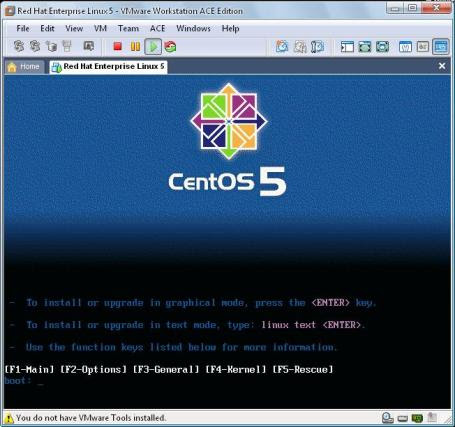Toggle the sidebar panel toolbar icon
455x427 pixels.
coord(347,47)
